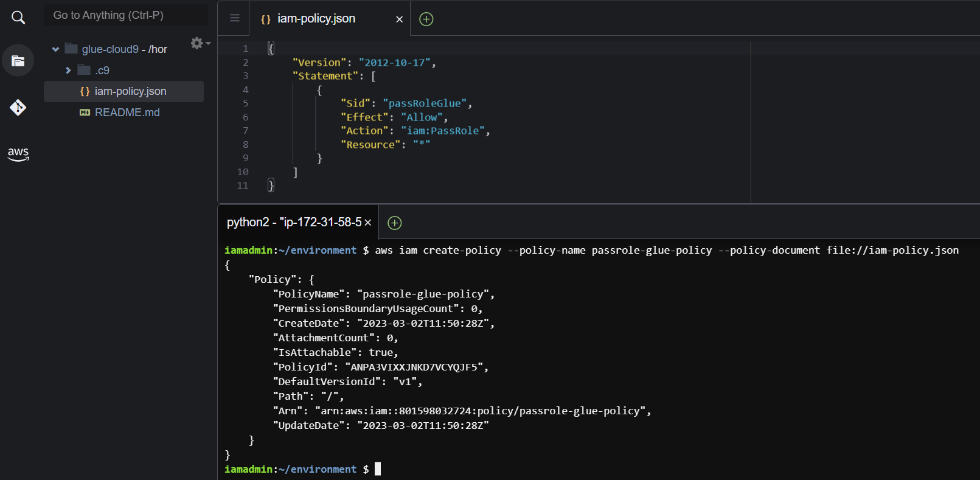Switch to the python2 terminal tab

pyautogui.click(x=294, y=223)
